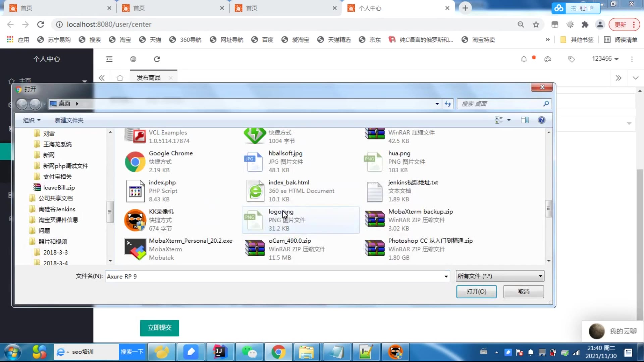The image size is (644, 362).
Task: Open the 组织 menu
Action: (32, 120)
